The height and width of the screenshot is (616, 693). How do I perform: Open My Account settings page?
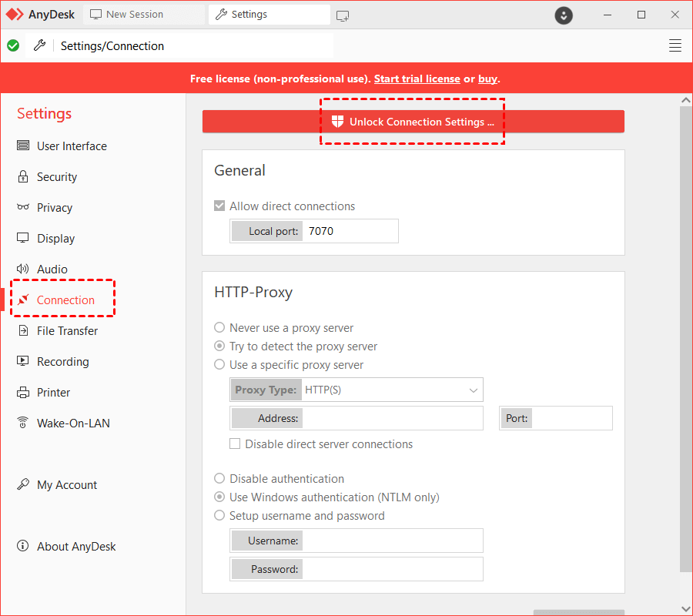67,485
